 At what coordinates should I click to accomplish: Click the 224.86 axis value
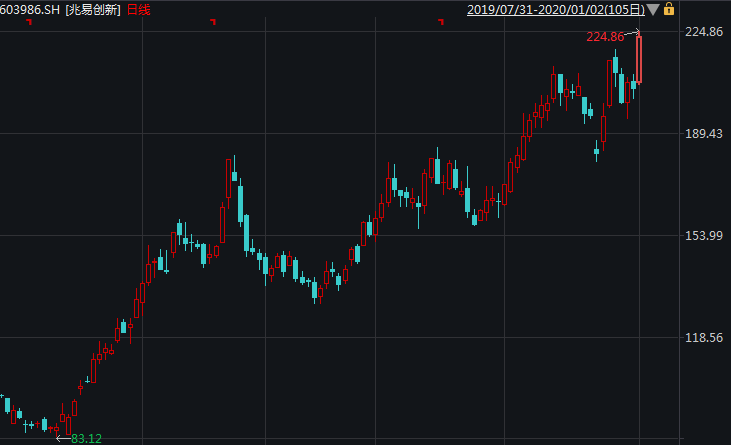point(704,32)
